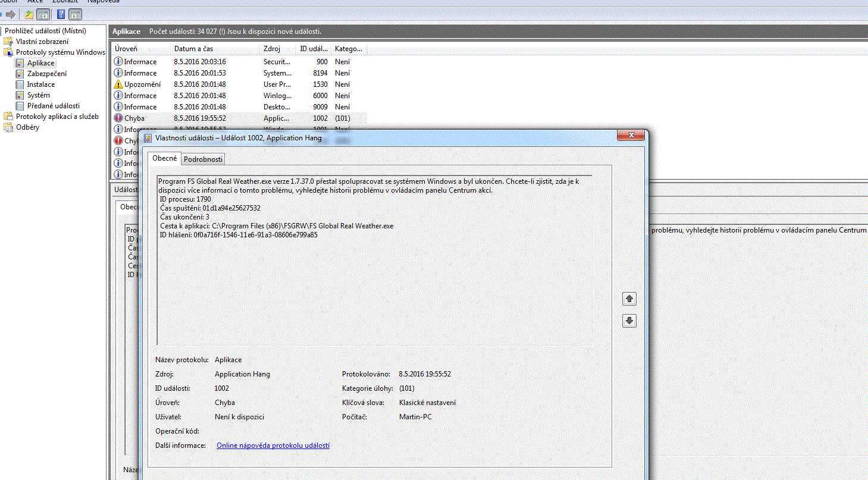
Task: Click the Klasické nastavení keyword value
Action: 427,403
